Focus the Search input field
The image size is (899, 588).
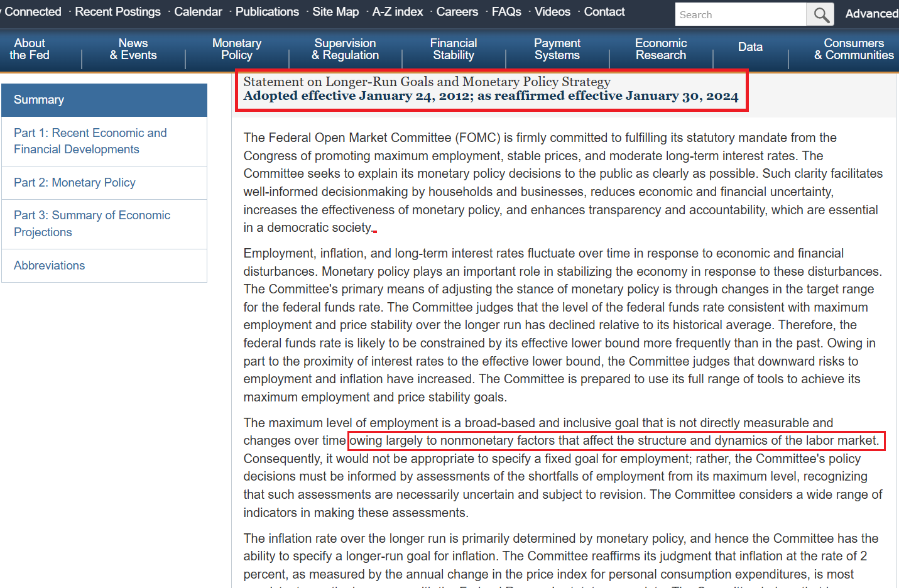(x=741, y=14)
